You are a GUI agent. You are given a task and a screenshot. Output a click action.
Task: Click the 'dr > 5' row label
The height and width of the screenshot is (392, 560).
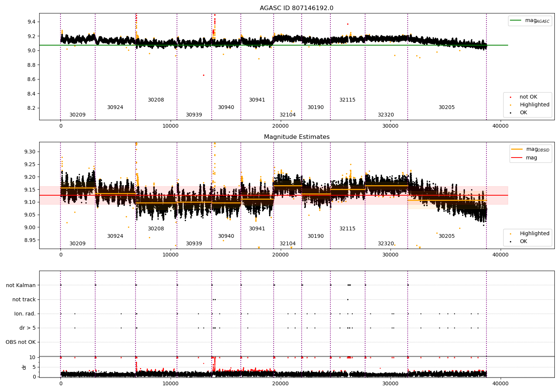click(x=28, y=328)
